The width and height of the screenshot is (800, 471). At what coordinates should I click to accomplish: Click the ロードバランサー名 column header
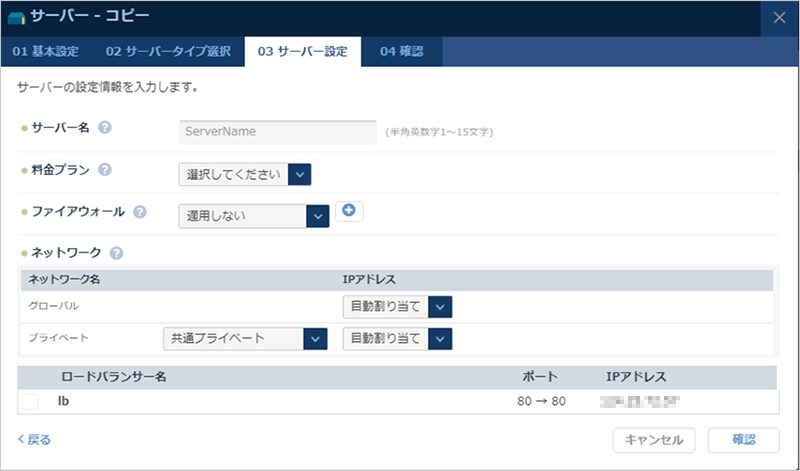(114, 377)
